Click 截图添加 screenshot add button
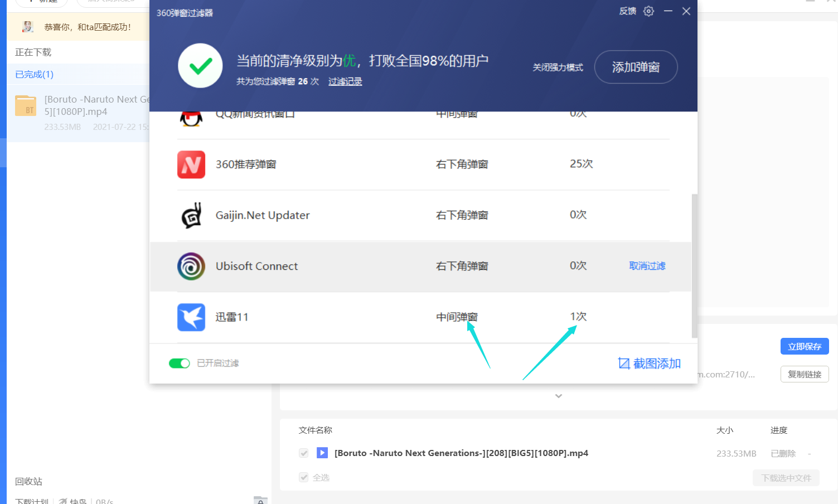The image size is (838, 504). click(650, 364)
